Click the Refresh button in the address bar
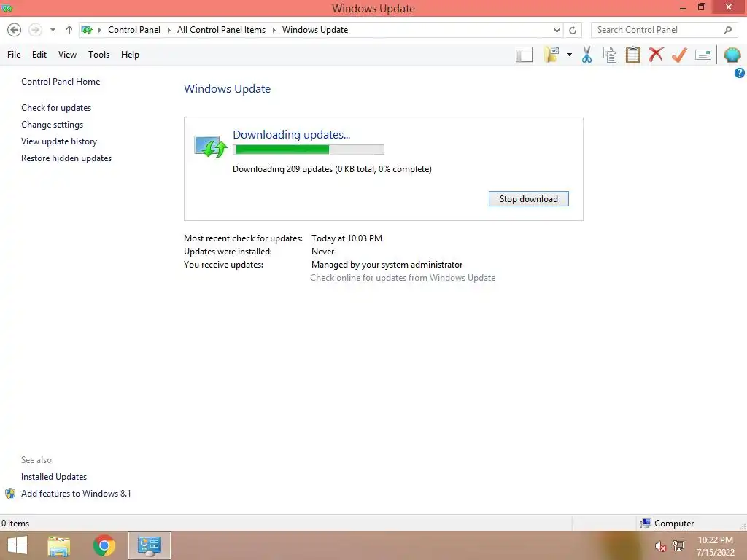Screen dimensions: 747x560 573,30
